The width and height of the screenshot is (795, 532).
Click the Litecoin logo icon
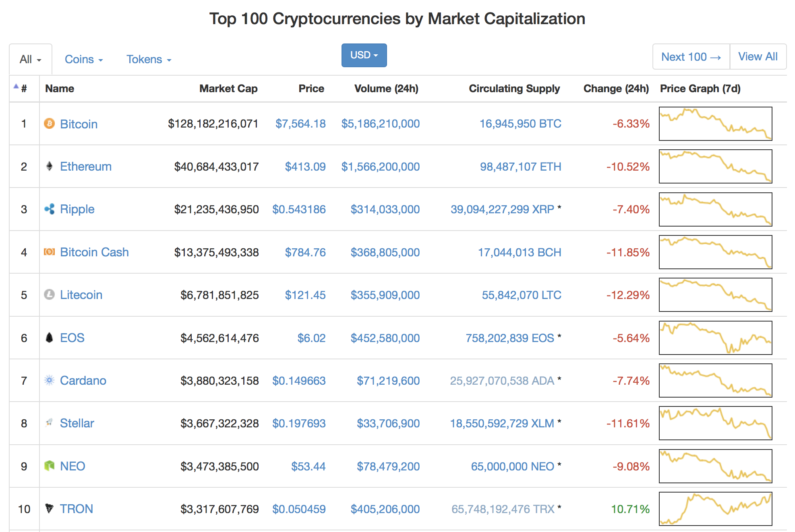[x=49, y=295]
